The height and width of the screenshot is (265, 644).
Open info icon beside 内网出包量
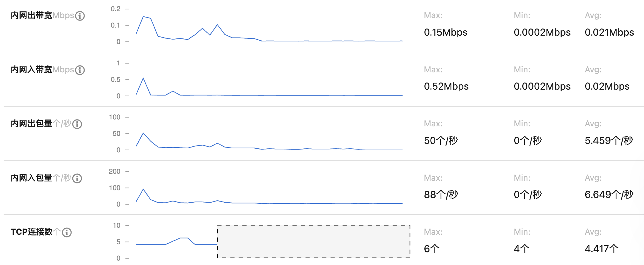(x=77, y=124)
